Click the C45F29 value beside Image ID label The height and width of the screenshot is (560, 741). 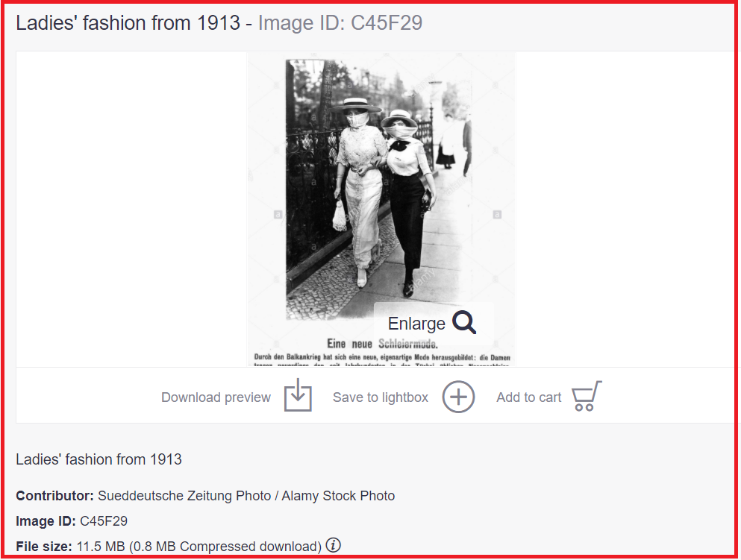pyautogui.click(x=104, y=521)
